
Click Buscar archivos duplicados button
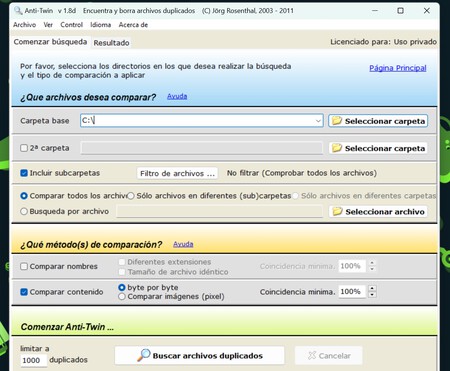200,355
